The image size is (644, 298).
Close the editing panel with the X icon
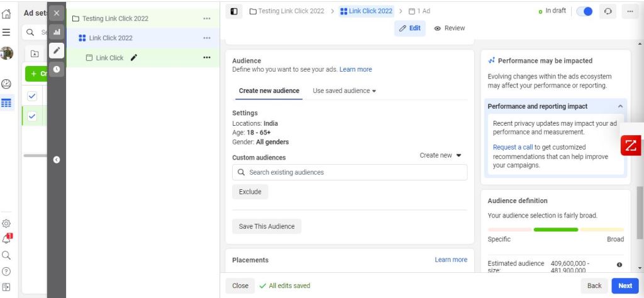[56, 13]
